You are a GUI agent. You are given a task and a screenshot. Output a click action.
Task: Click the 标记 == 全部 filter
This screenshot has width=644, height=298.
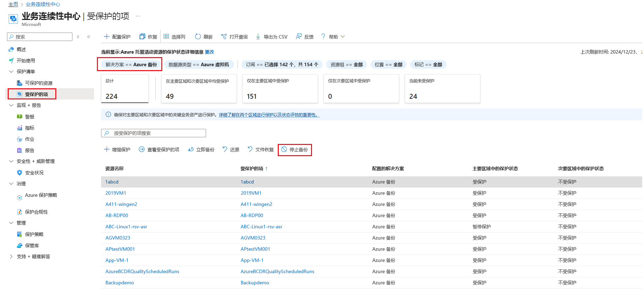pos(428,64)
